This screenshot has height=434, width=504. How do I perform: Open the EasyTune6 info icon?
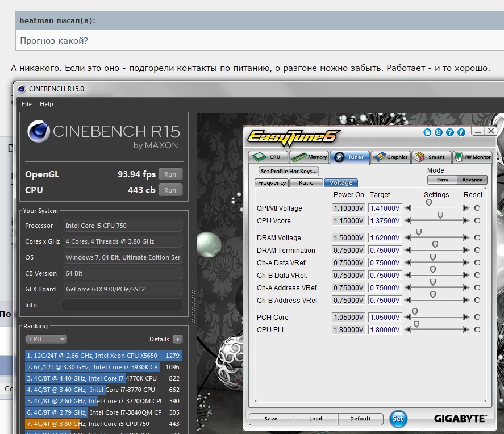coord(461,132)
